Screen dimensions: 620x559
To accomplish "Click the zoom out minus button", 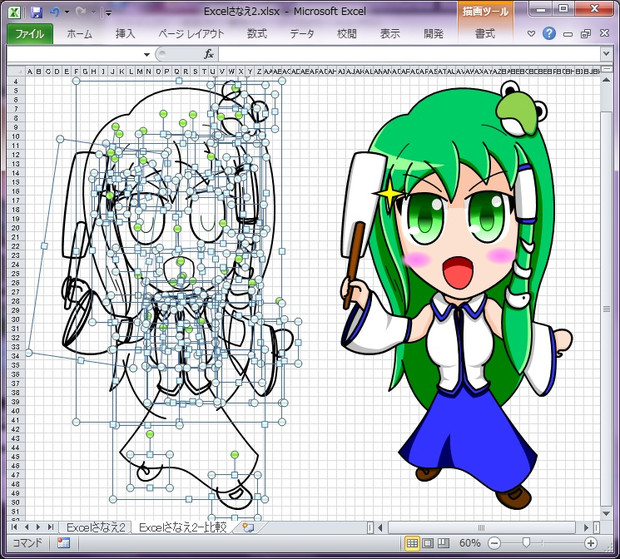I will (x=494, y=544).
